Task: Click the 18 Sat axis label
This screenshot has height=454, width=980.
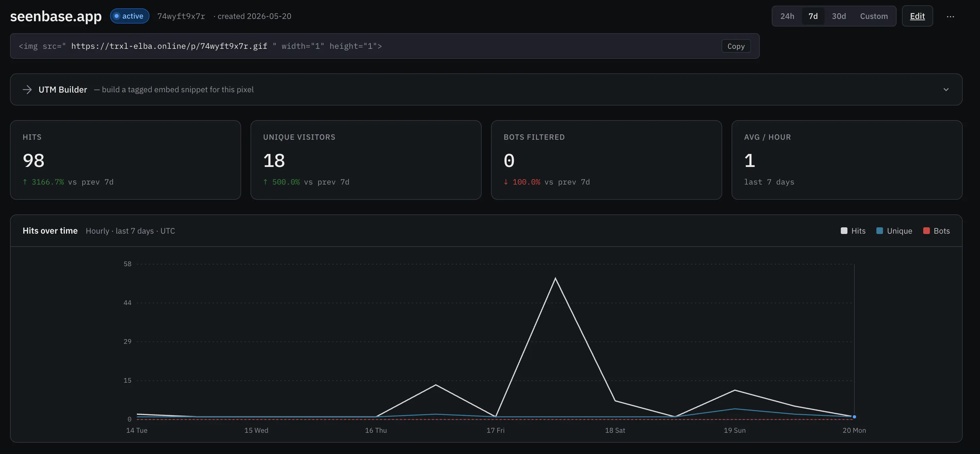Action: pyautogui.click(x=615, y=430)
